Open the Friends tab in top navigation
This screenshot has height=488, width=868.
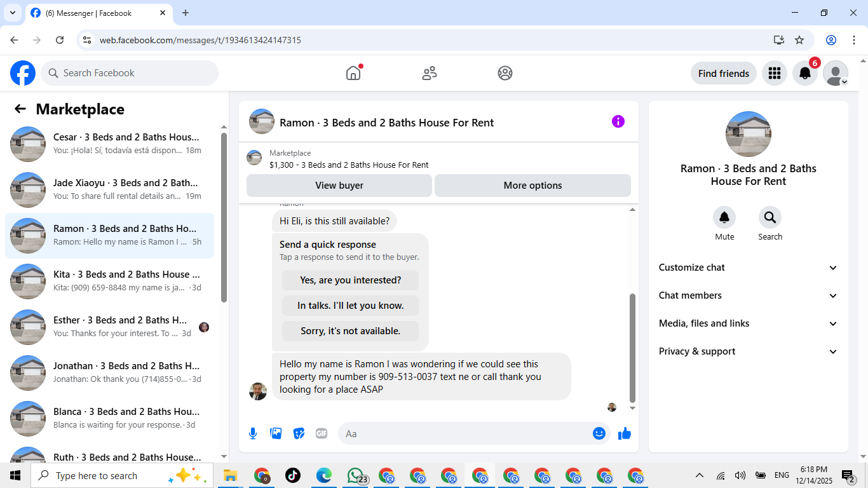point(430,73)
